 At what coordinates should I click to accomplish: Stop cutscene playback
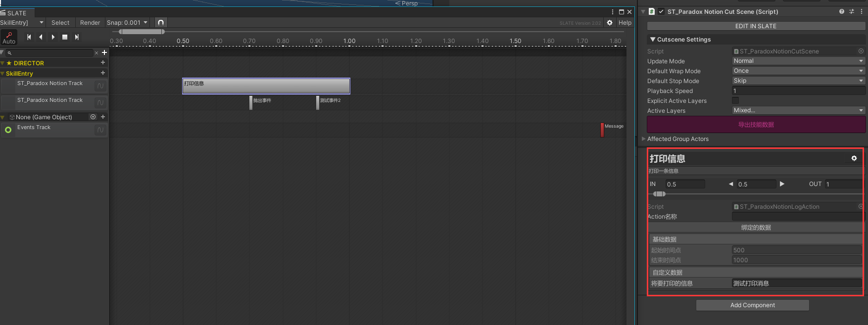[65, 37]
